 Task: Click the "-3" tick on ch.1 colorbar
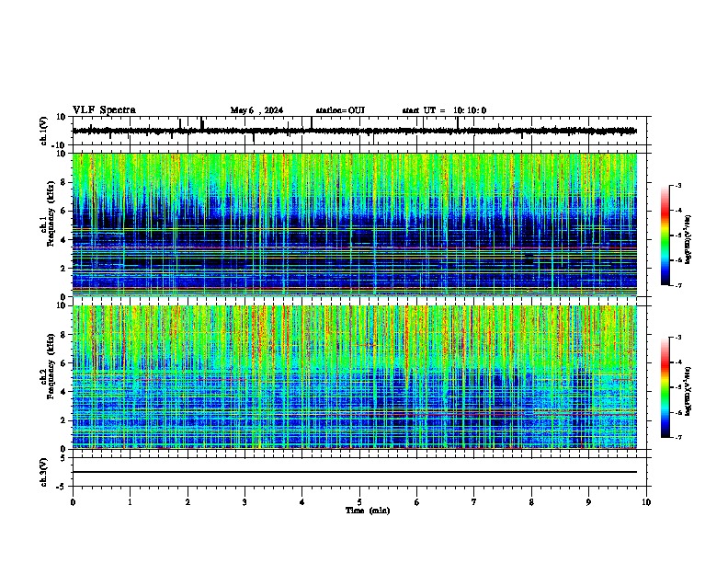coord(678,185)
